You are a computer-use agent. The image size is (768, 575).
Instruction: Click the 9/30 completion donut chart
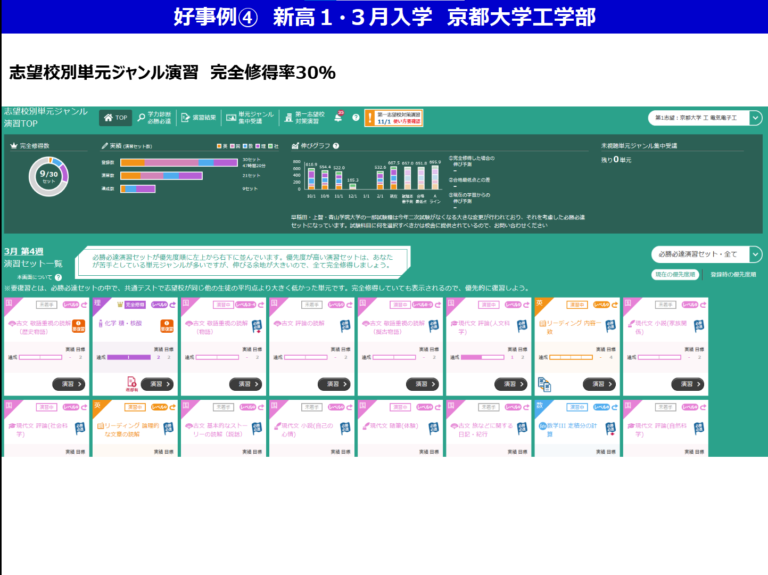tap(48, 176)
